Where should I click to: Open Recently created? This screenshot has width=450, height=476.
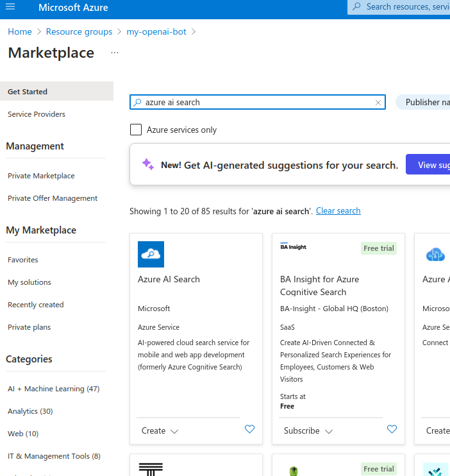35,305
